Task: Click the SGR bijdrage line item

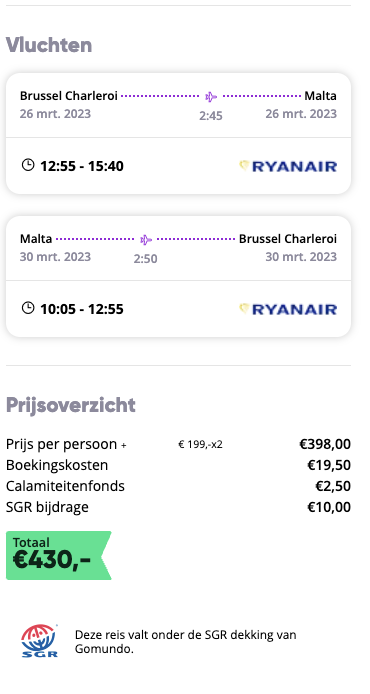Action: point(178,507)
